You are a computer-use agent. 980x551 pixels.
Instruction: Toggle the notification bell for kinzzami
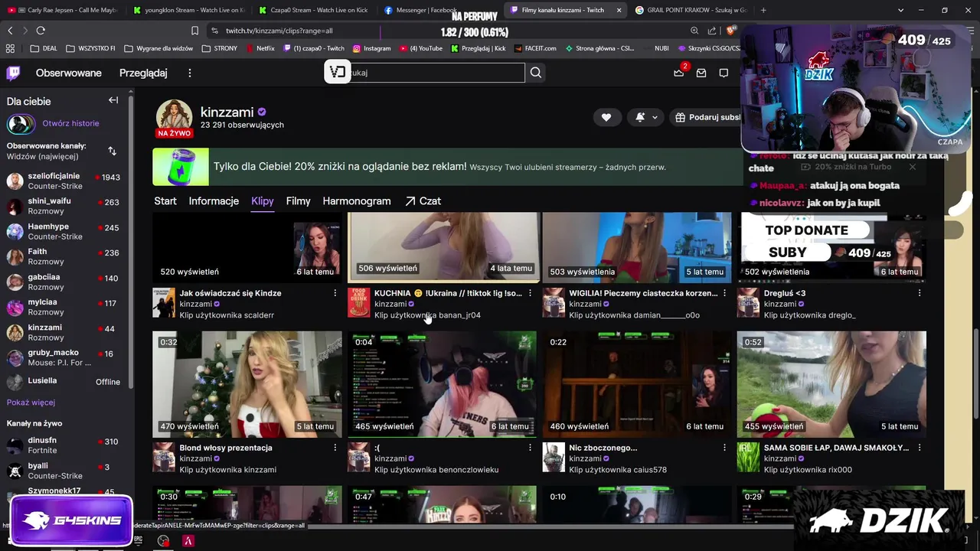(x=640, y=117)
